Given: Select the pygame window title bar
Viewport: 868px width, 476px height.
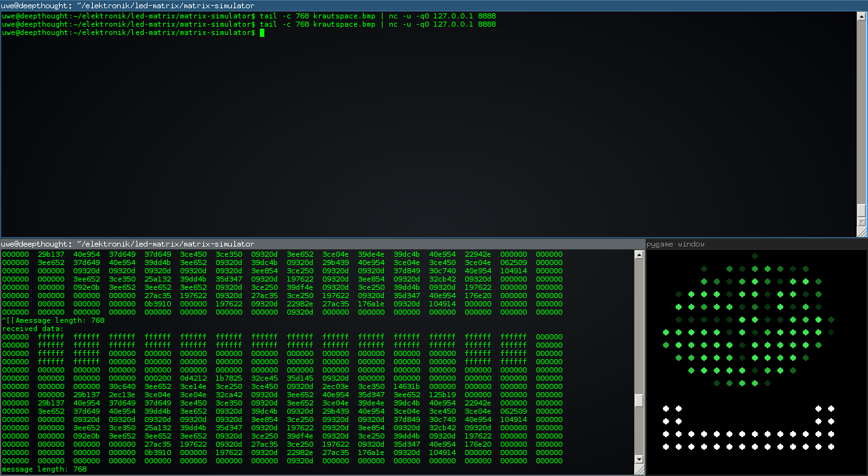Looking at the screenshot, I should tap(757, 244).
